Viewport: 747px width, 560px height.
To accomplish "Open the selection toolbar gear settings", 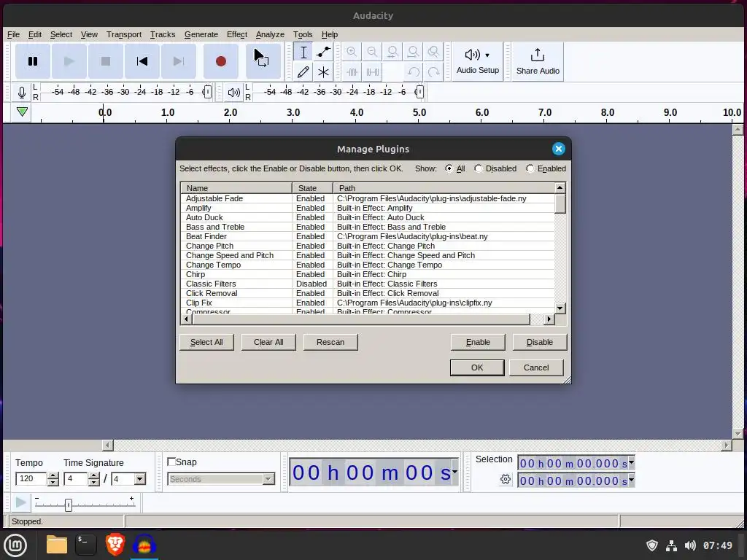I will 506,480.
